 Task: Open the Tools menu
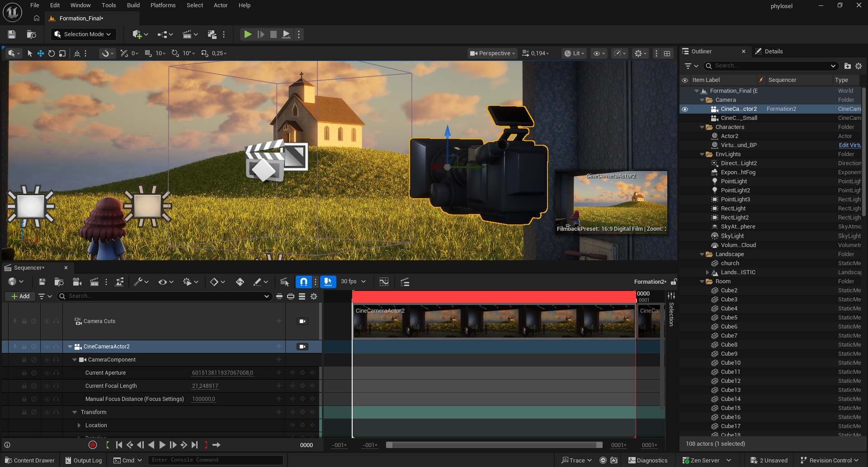tap(108, 5)
